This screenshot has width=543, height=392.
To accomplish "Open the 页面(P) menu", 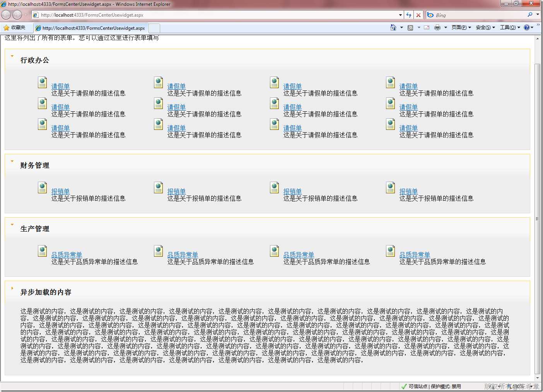I will [x=461, y=27].
